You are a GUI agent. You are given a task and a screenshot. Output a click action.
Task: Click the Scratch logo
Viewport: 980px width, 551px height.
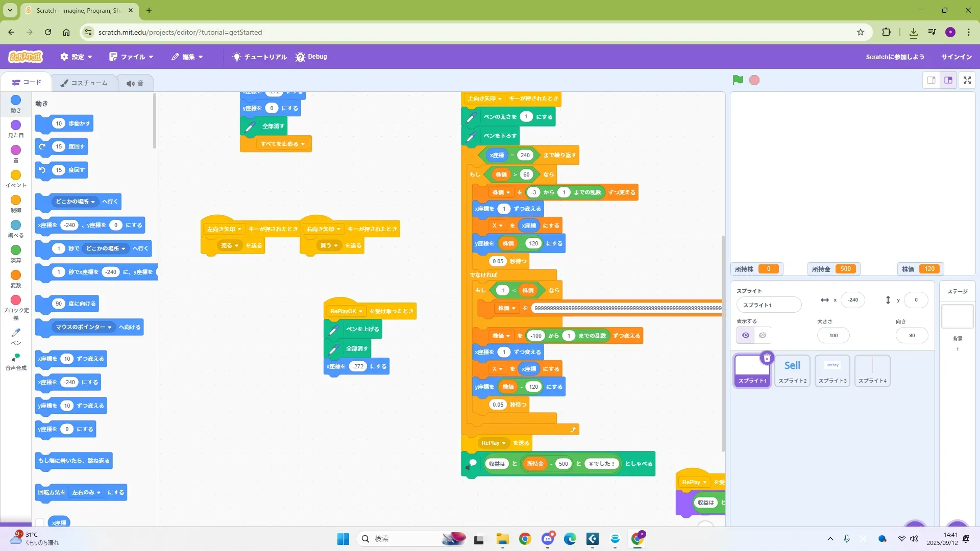point(26,57)
